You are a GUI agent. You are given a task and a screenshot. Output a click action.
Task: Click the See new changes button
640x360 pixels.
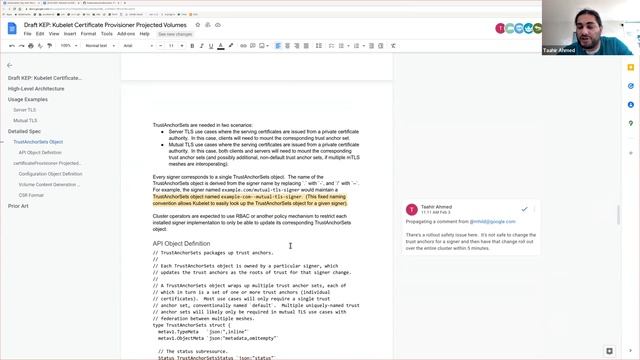175,34
